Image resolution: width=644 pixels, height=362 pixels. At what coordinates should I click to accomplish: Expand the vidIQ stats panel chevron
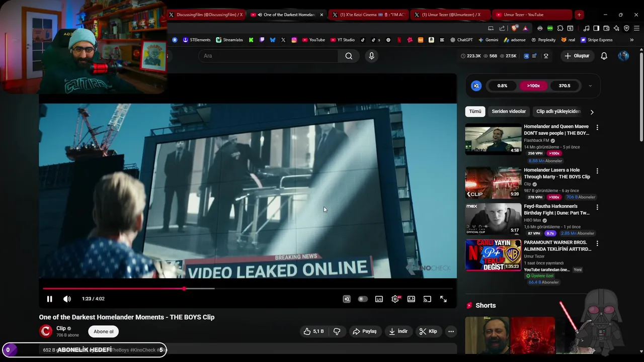click(590, 86)
